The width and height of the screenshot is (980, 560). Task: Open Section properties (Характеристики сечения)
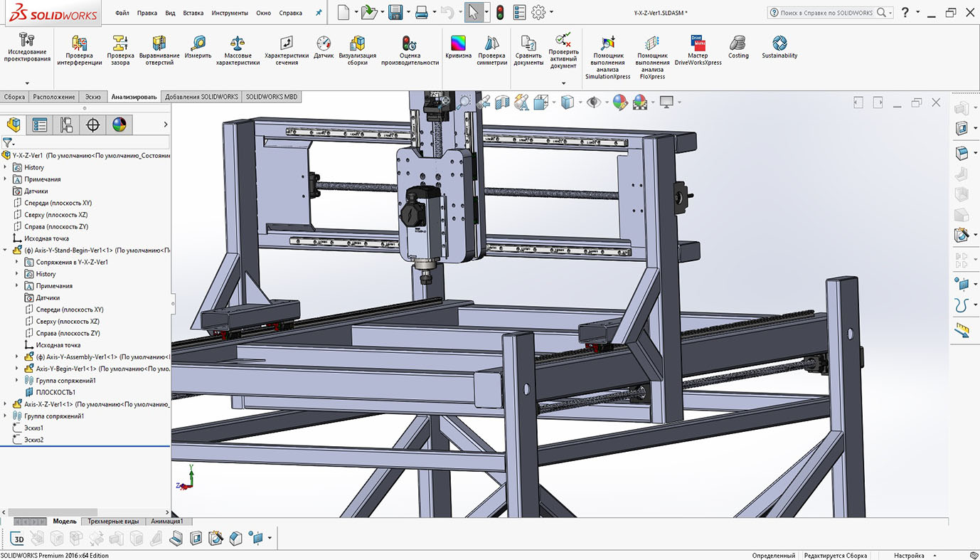[287, 50]
